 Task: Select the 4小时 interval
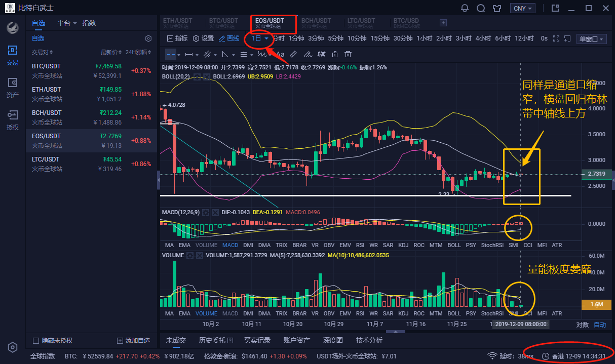[x=483, y=38]
